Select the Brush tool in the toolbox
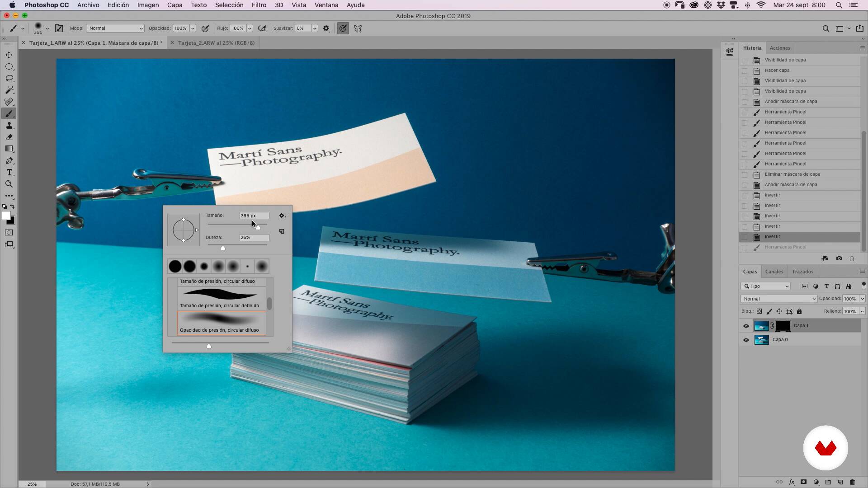Image resolution: width=868 pixels, height=488 pixels. point(9,114)
